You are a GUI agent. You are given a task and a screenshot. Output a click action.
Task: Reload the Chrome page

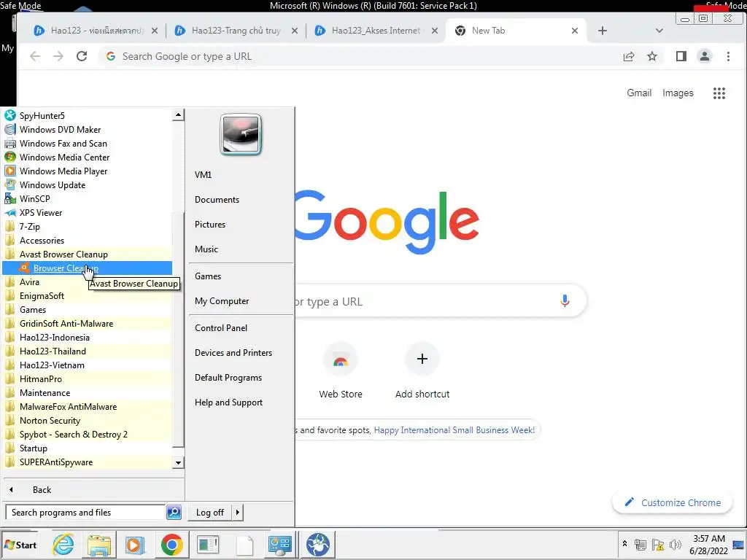(x=82, y=56)
